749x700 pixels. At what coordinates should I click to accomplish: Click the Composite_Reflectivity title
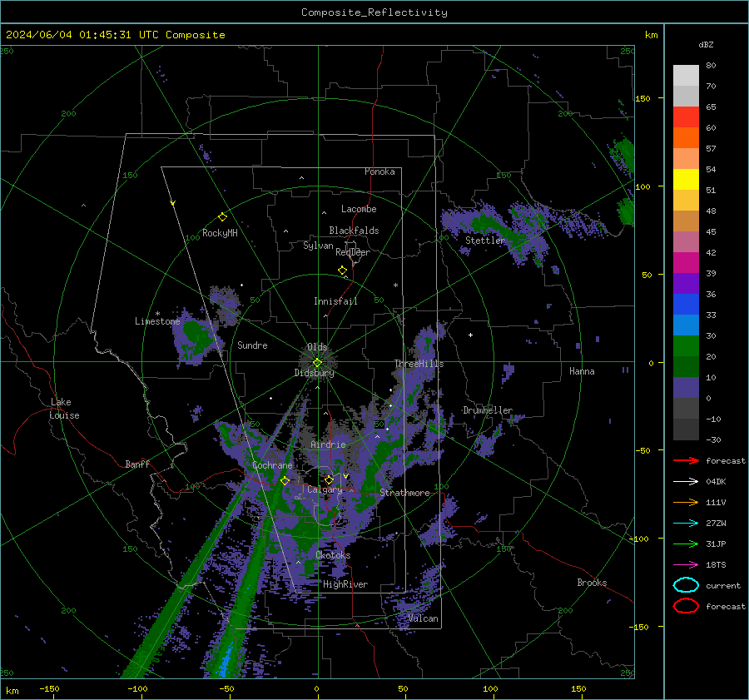click(x=374, y=12)
